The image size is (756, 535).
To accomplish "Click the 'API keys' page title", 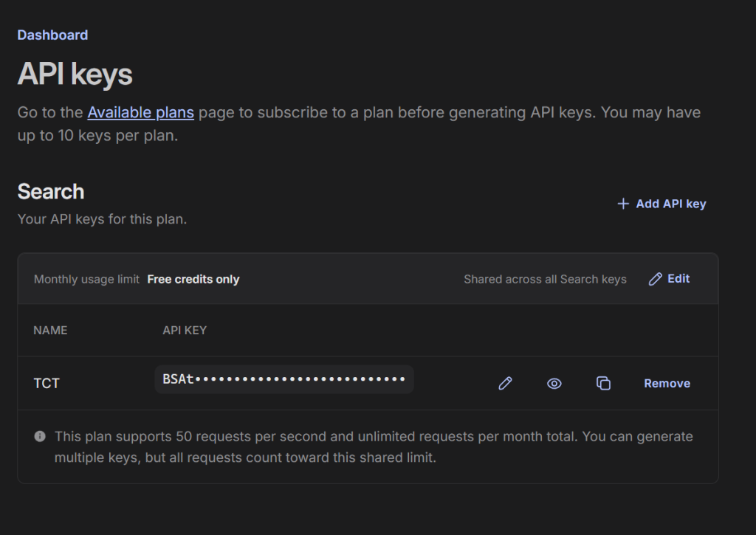I will tap(75, 75).
